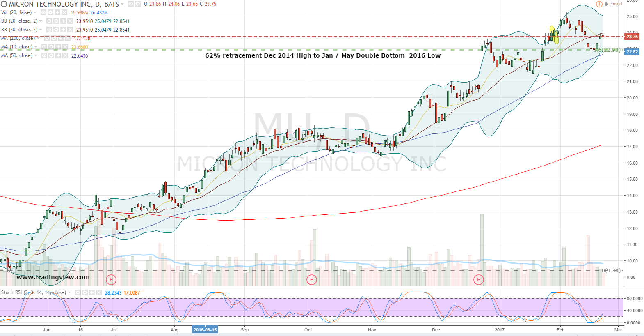Hide the MA (50, close) line
This screenshot has width=644, height=336.
point(44,55)
